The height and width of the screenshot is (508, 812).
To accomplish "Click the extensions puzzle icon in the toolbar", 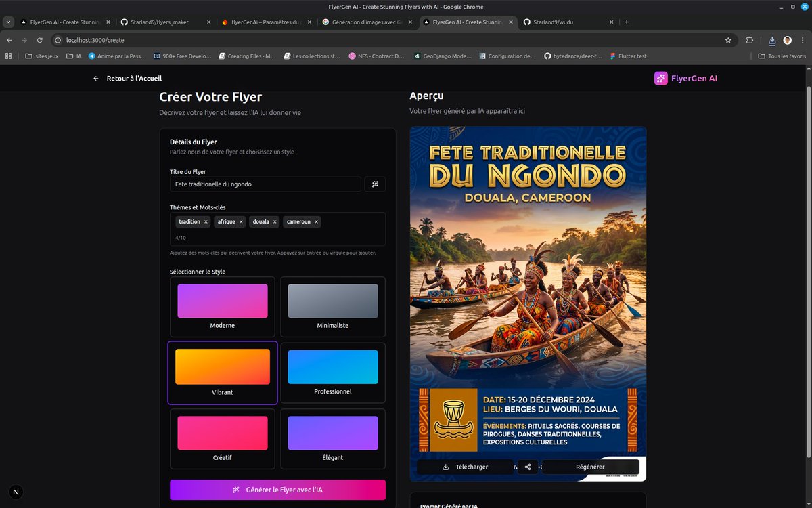I will click(x=750, y=41).
